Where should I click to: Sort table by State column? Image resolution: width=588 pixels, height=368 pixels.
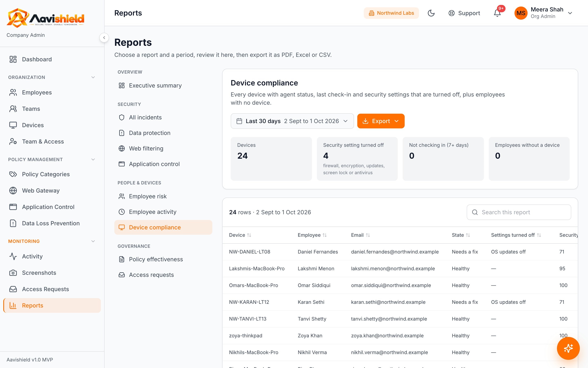click(x=461, y=235)
